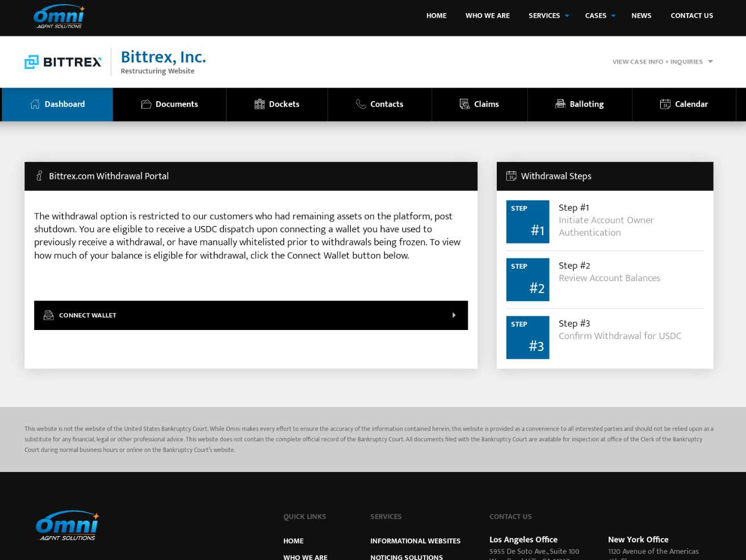Click the Omni logo in the header
Screen dimensions: 746x560
(x=58, y=16)
